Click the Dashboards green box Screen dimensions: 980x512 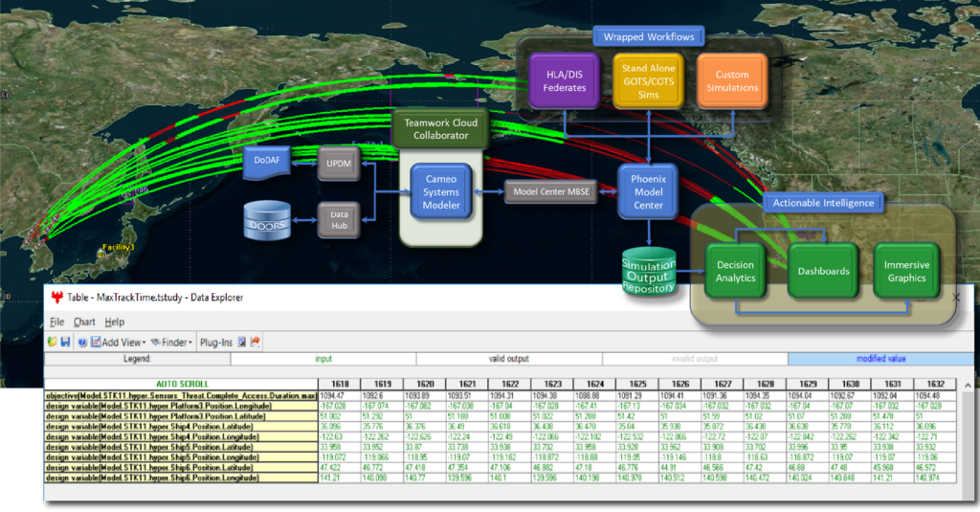tap(823, 272)
